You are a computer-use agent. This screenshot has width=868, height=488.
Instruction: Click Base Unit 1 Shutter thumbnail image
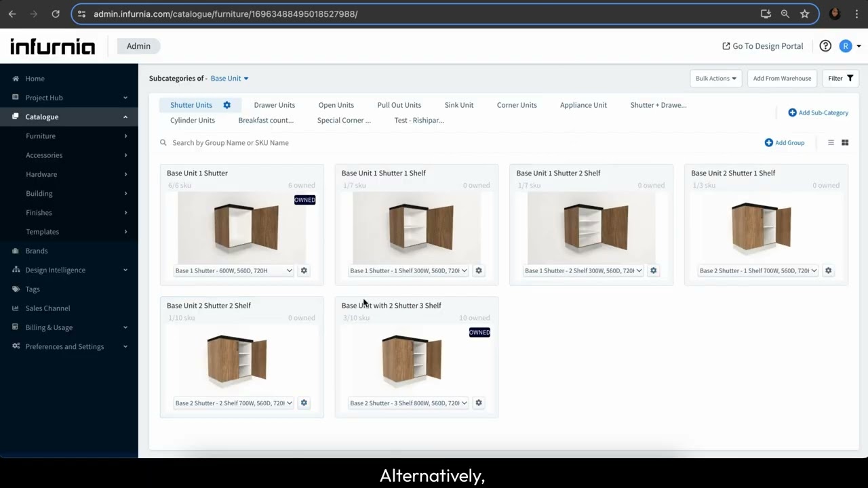tap(242, 228)
